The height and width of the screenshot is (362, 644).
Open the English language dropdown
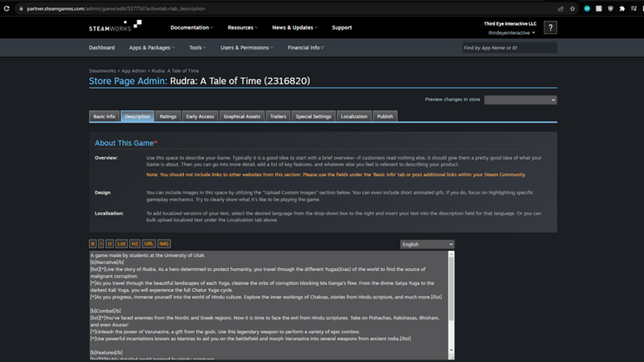[x=427, y=244]
